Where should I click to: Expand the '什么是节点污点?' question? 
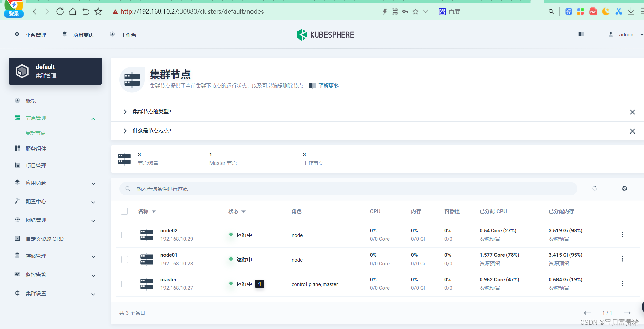coord(125,131)
